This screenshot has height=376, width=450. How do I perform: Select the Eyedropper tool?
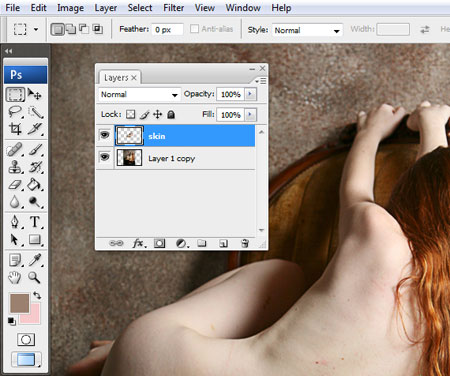(35, 260)
